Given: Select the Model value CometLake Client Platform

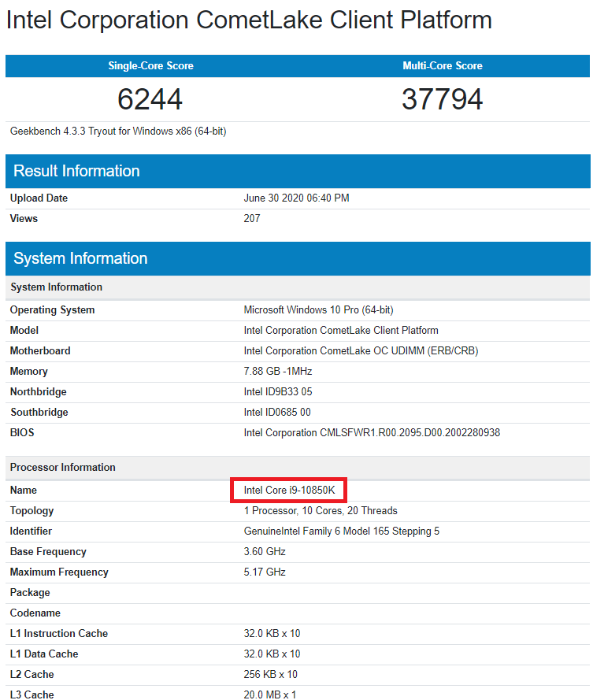Looking at the screenshot, I should (341, 331).
